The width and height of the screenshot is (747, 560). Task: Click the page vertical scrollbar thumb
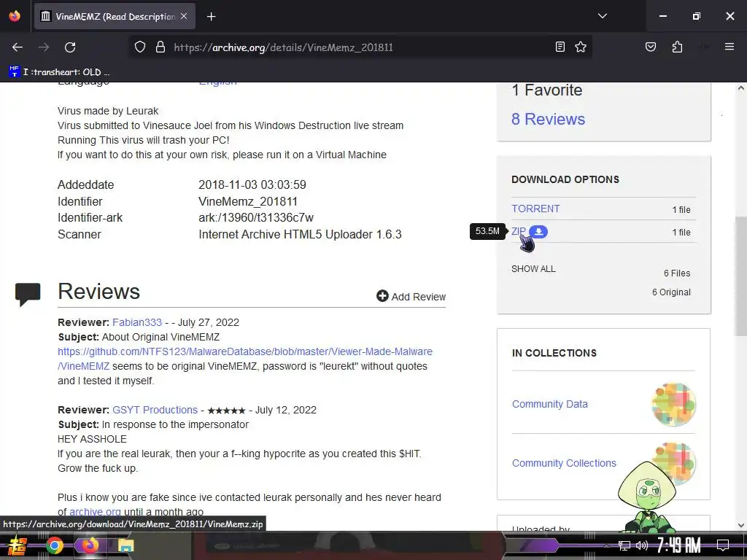pos(740,275)
